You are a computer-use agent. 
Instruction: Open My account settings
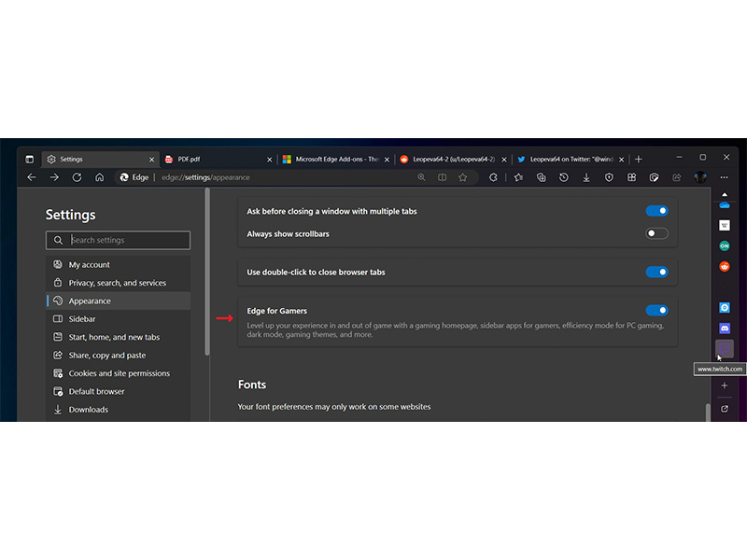(x=119, y=265)
